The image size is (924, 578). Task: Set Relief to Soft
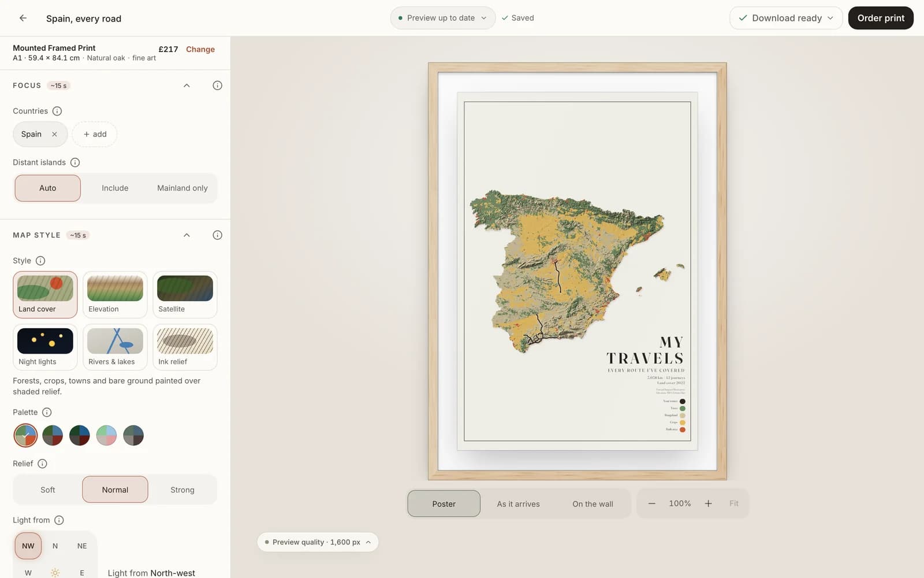pos(48,490)
